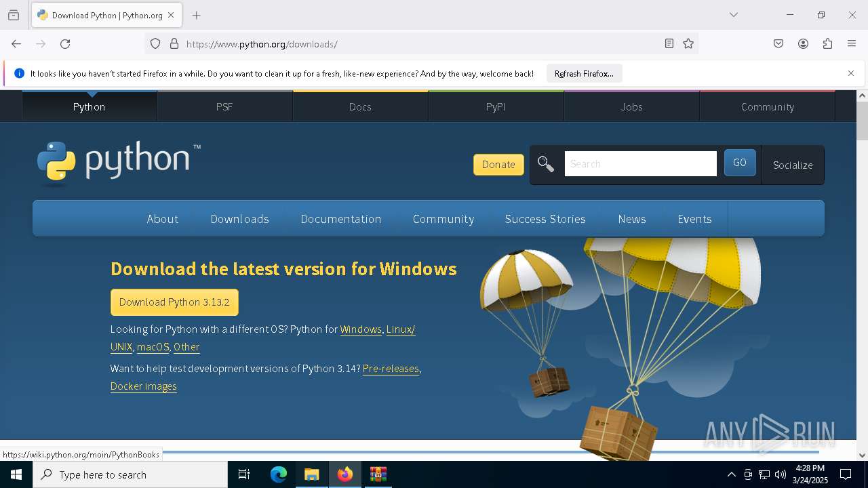The image size is (868, 488).
Task: Open the Socialize menu
Action: click(793, 165)
